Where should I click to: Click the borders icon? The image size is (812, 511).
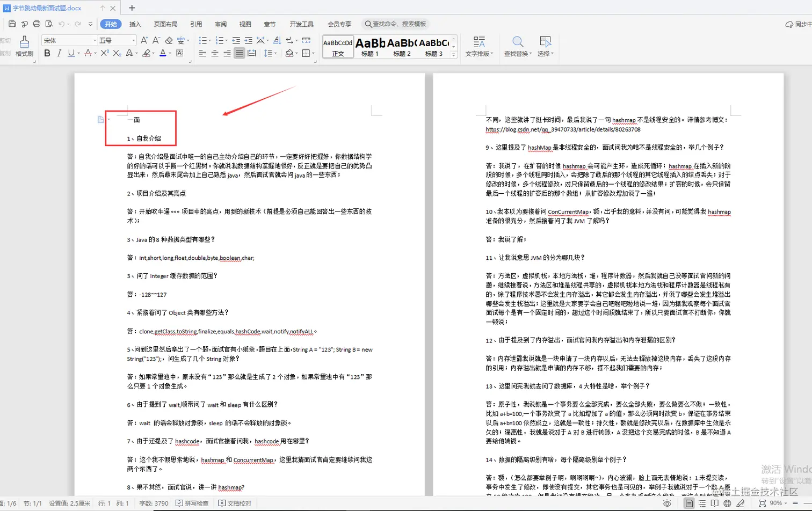[306, 53]
